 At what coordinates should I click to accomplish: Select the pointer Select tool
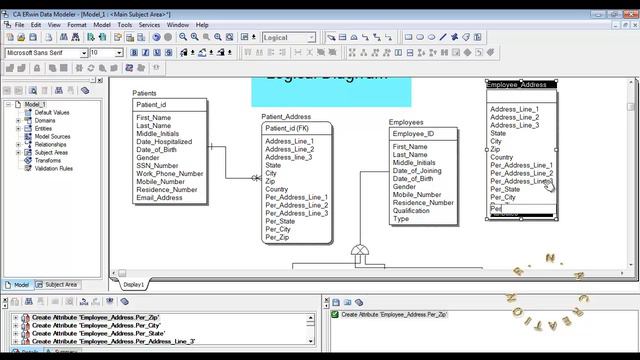click(x=331, y=38)
